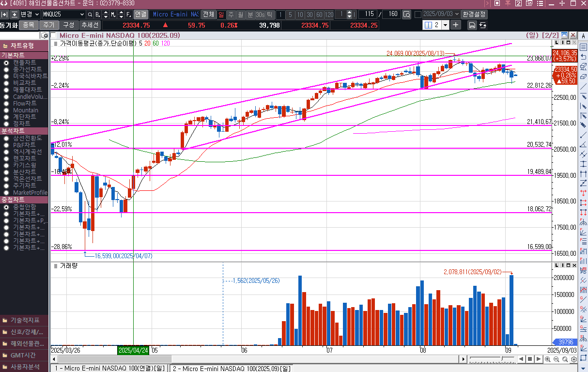Open chart settings gear icon
588x372 pixels.
(x=573, y=359)
